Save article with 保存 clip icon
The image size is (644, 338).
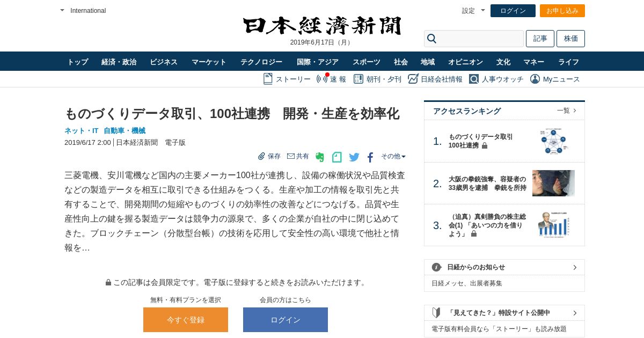pos(261,156)
